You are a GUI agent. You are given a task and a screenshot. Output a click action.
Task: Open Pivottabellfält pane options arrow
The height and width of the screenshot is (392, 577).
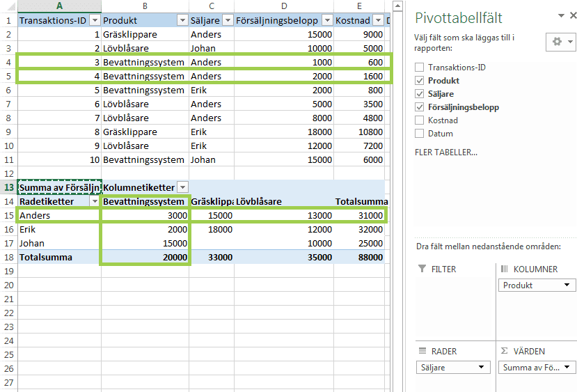click(x=561, y=15)
